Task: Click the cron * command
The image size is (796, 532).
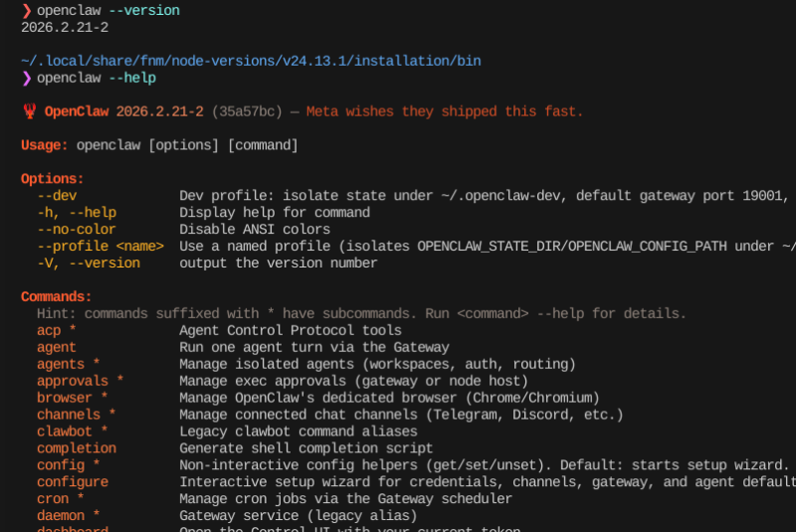Action: point(61,499)
